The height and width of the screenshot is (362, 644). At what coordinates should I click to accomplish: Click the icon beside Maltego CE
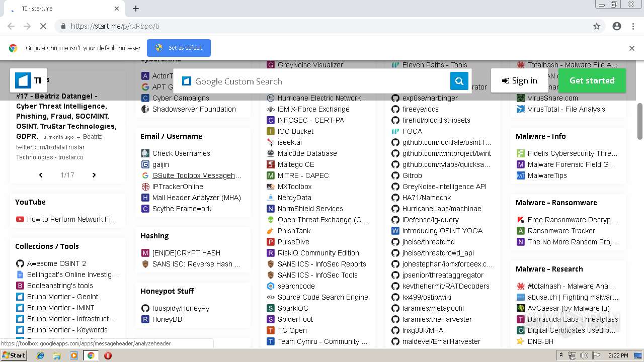(271, 164)
